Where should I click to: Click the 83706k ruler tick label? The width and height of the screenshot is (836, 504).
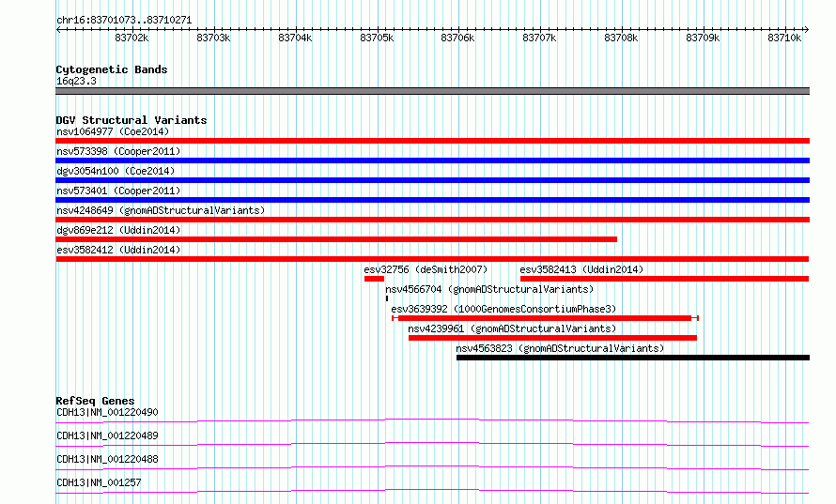tap(457, 38)
